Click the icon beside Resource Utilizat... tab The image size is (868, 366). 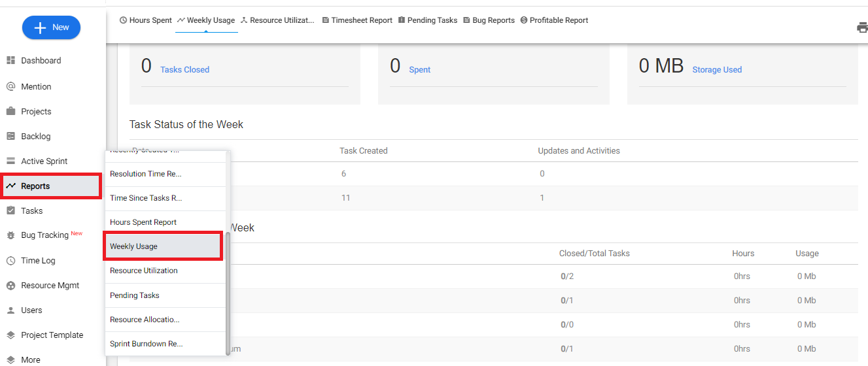tap(244, 20)
